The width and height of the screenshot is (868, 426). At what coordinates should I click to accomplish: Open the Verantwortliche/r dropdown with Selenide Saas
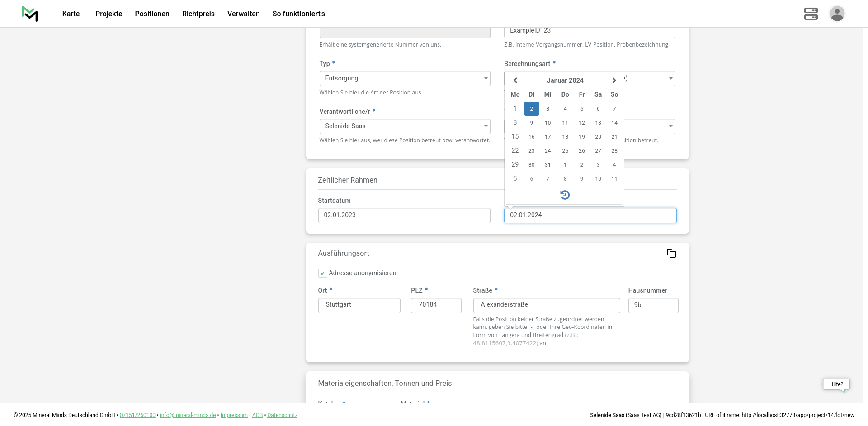point(405,126)
